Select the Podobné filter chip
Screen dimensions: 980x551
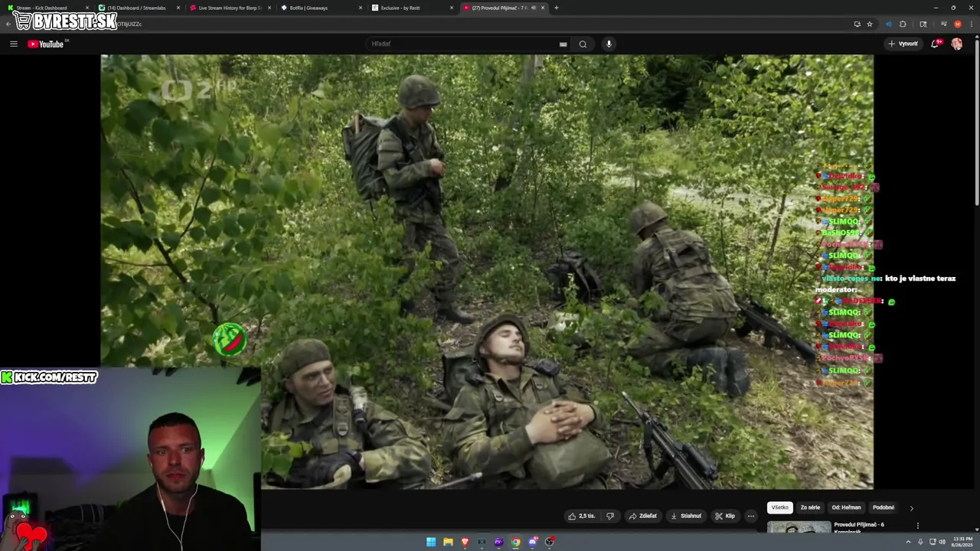(x=884, y=507)
